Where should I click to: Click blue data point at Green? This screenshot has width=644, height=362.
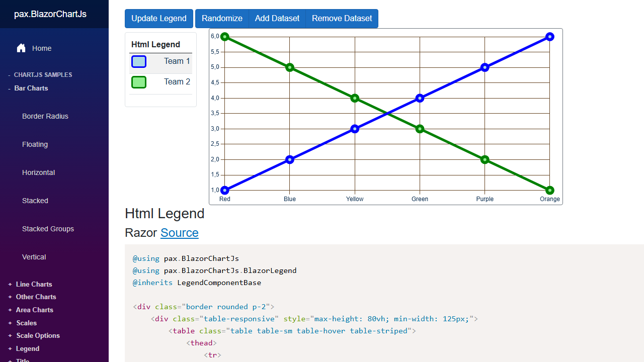click(420, 98)
